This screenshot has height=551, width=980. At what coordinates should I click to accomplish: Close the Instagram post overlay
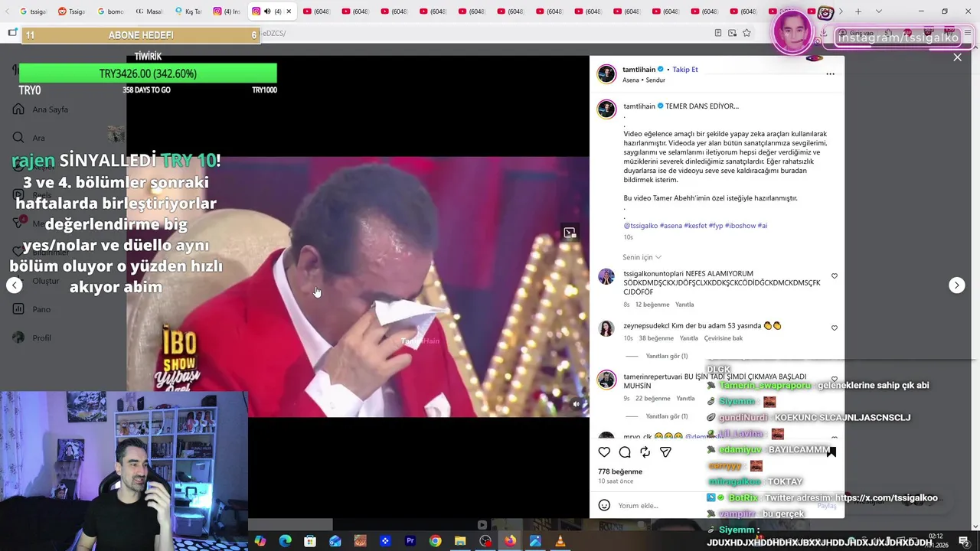(x=957, y=57)
